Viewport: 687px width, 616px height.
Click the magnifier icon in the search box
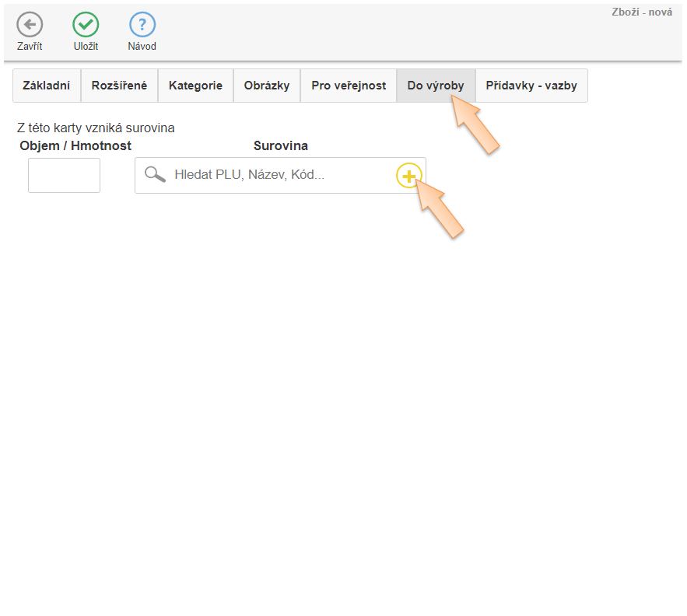point(155,175)
